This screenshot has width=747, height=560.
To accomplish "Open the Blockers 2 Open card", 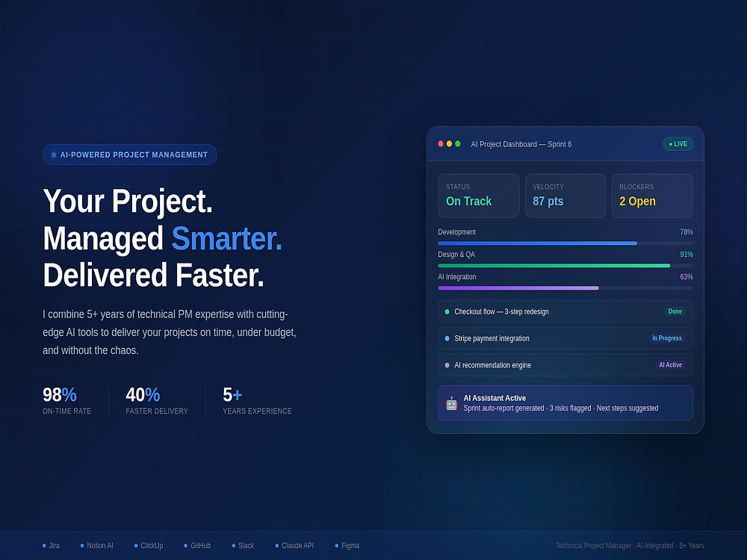I will tap(652, 196).
